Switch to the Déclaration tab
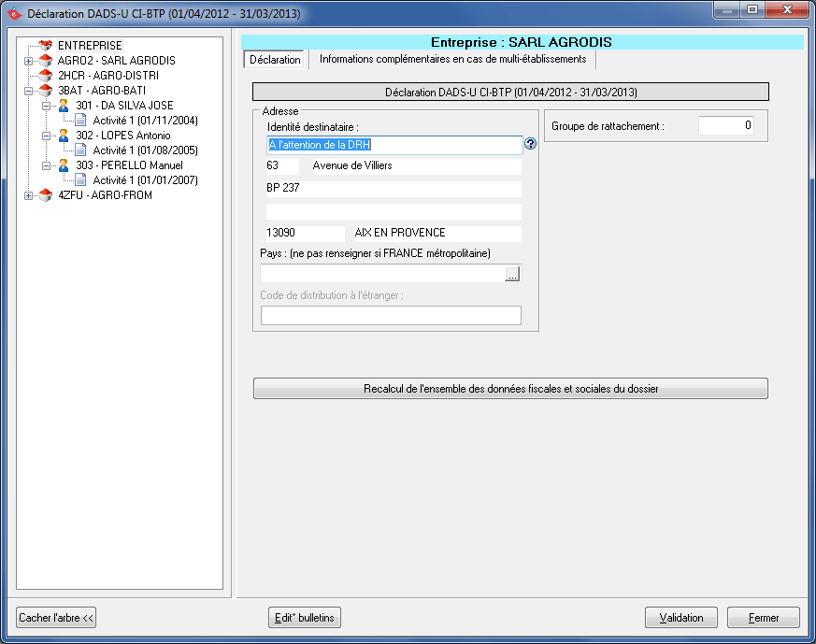The width and height of the screenshot is (816, 644). click(275, 59)
